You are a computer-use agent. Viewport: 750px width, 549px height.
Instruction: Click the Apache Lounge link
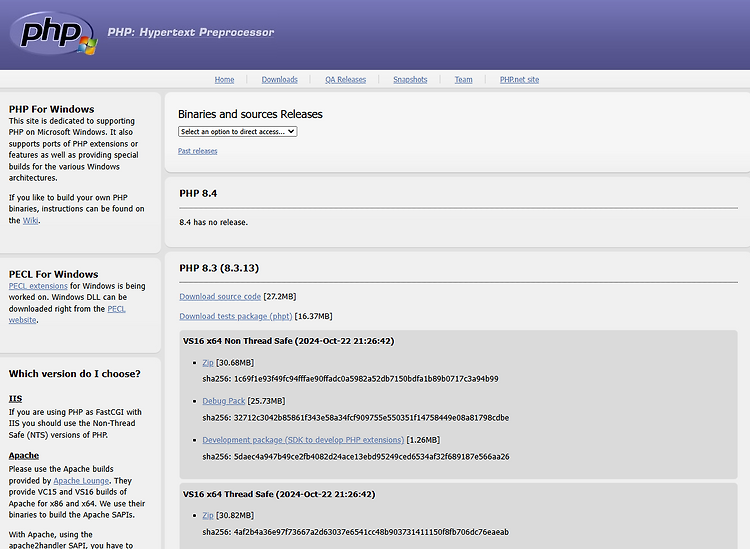coord(81,481)
